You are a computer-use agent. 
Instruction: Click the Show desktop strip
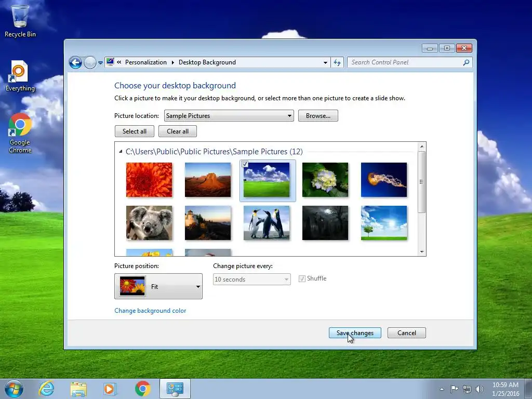(528, 389)
